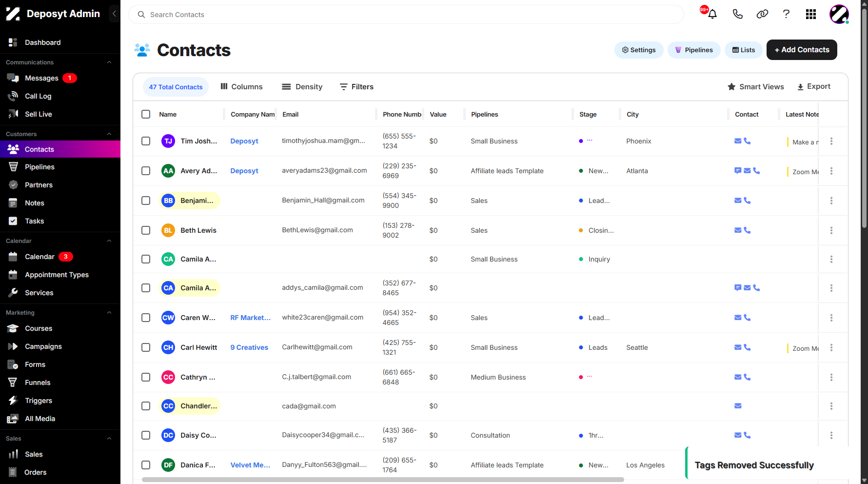Viewport: 868px width, 484px height.
Task: Select the Daisy Co row checkbox
Action: click(x=146, y=435)
